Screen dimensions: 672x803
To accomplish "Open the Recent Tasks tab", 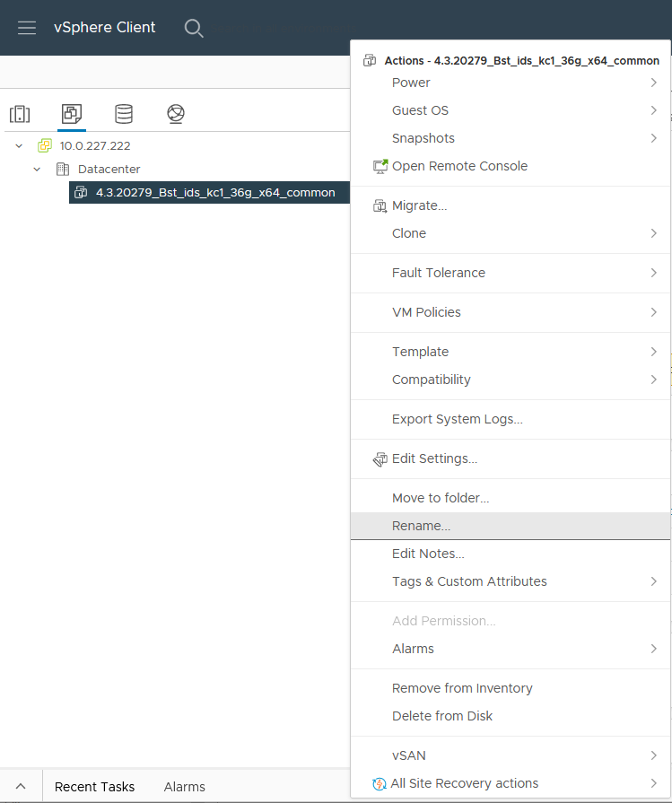I will click(x=95, y=787).
